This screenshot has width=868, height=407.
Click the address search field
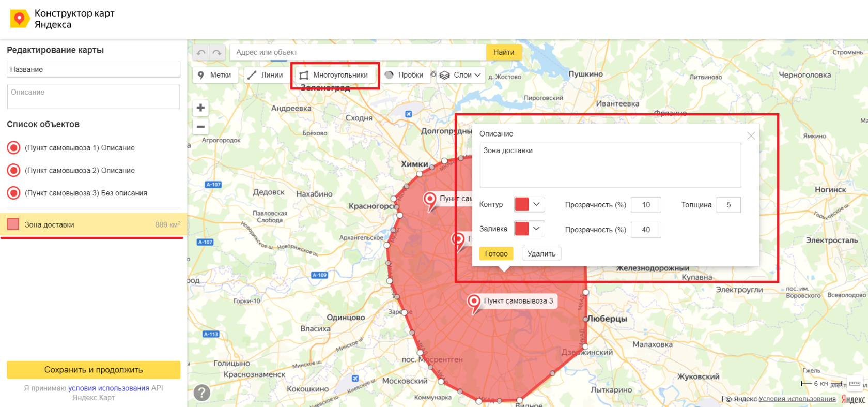pos(358,52)
